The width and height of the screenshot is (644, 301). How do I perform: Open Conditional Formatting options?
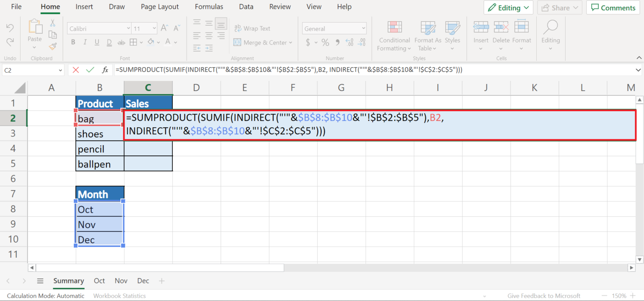click(x=394, y=37)
